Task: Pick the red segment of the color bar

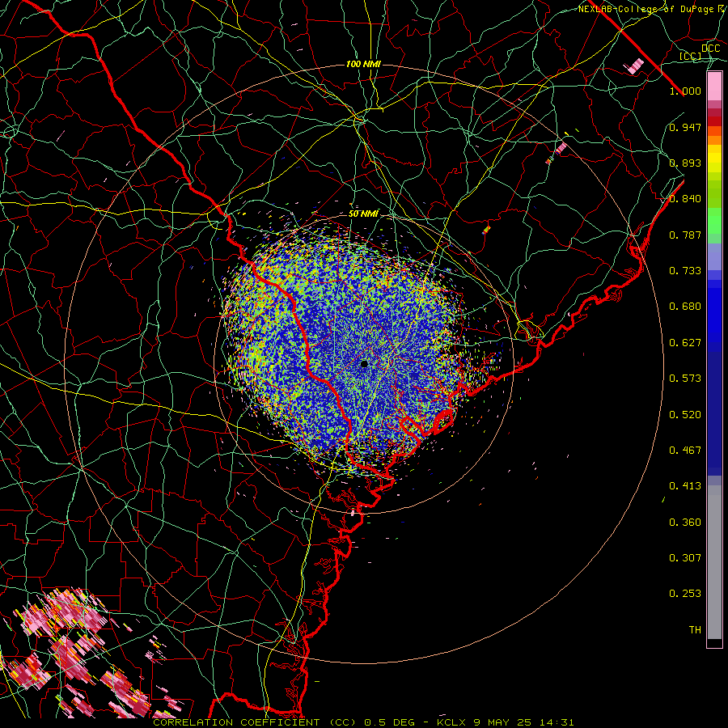Action: [x=714, y=121]
